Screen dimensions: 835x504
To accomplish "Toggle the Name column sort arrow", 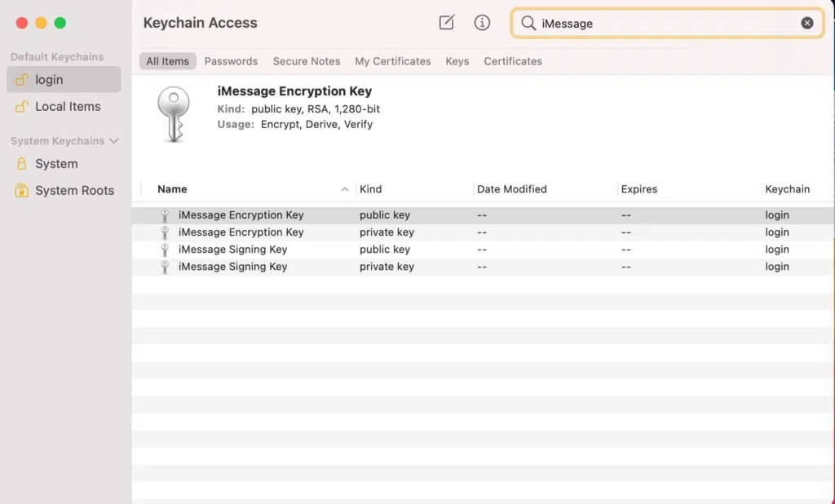I will click(x=345, y=189).
